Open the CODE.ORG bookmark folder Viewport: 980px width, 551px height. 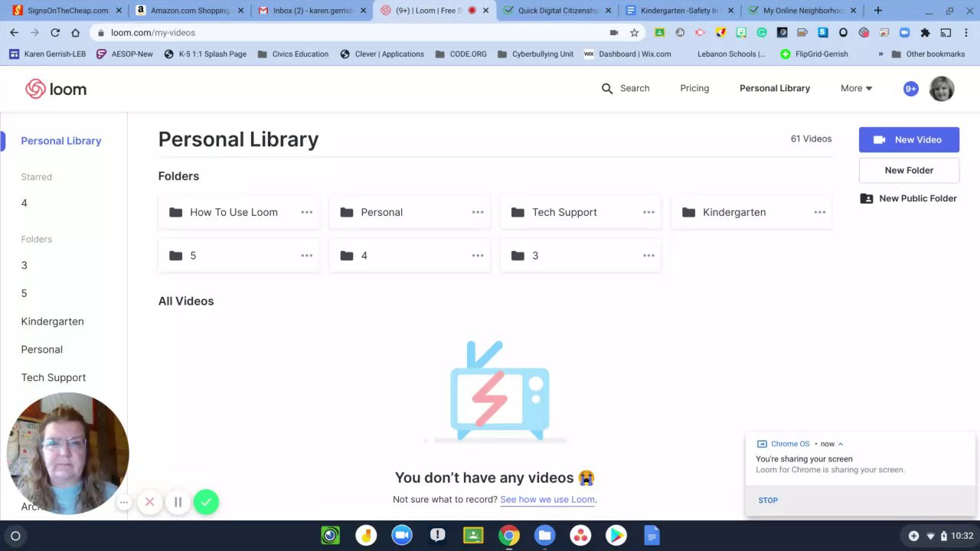(x=460, y=54)
